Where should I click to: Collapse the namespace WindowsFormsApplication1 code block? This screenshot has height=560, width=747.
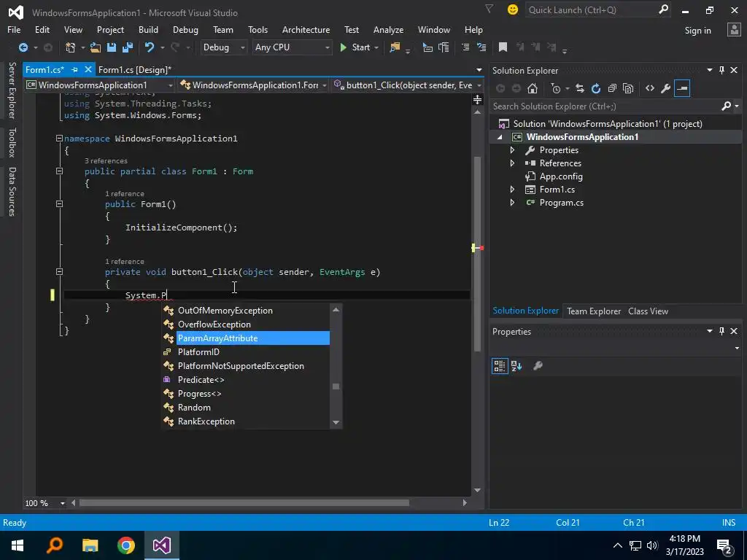(59, 138)
